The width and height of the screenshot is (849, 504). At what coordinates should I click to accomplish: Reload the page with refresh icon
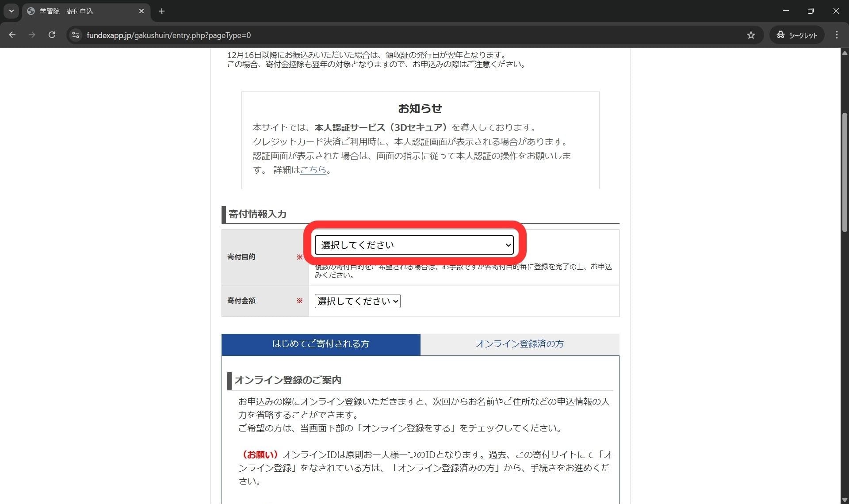coord(52,35)
